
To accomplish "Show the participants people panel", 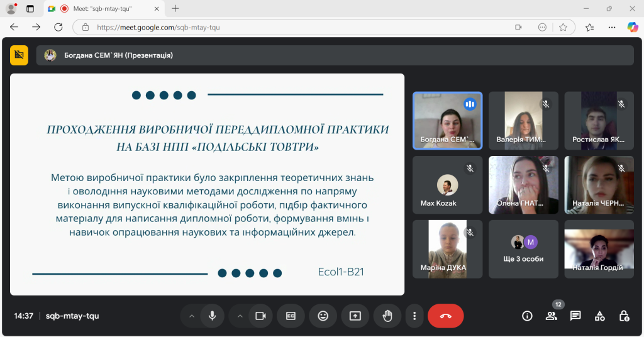I will pyautogui.click(x=551, y=316).
